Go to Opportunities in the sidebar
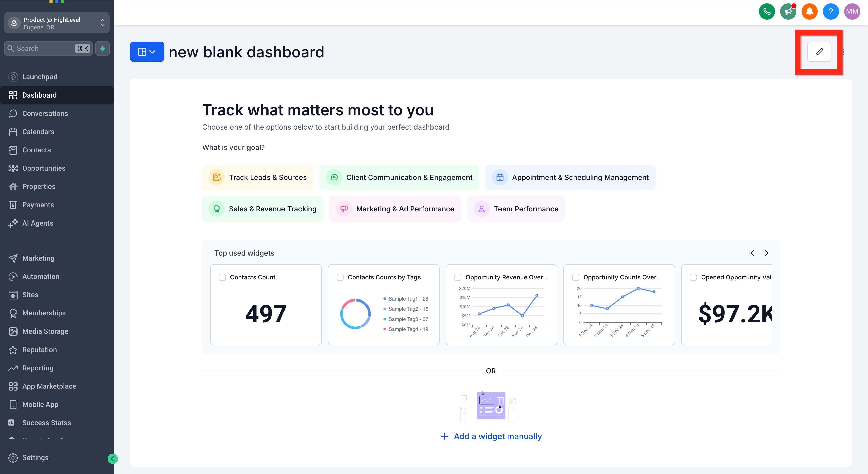The height and width of the screenshot is (474, 868). (44, 168)
